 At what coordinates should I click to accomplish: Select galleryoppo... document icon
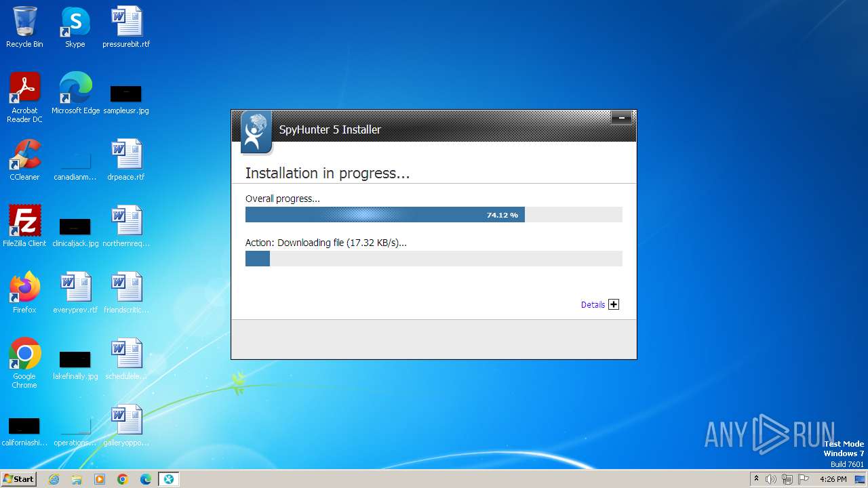(x=126, y=426)
